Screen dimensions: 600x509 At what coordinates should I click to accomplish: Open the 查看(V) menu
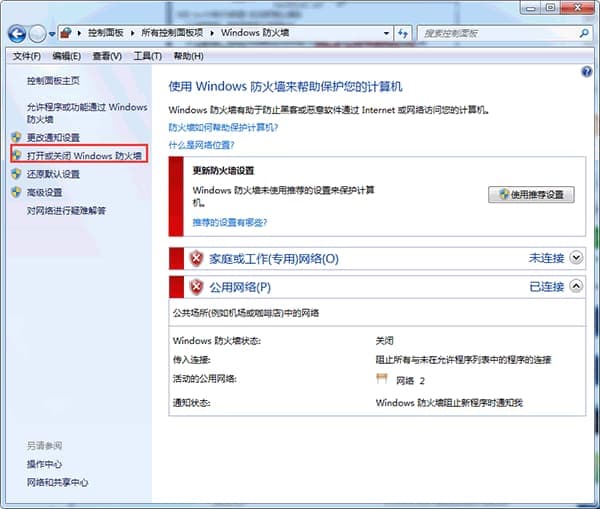pos(107,56)
